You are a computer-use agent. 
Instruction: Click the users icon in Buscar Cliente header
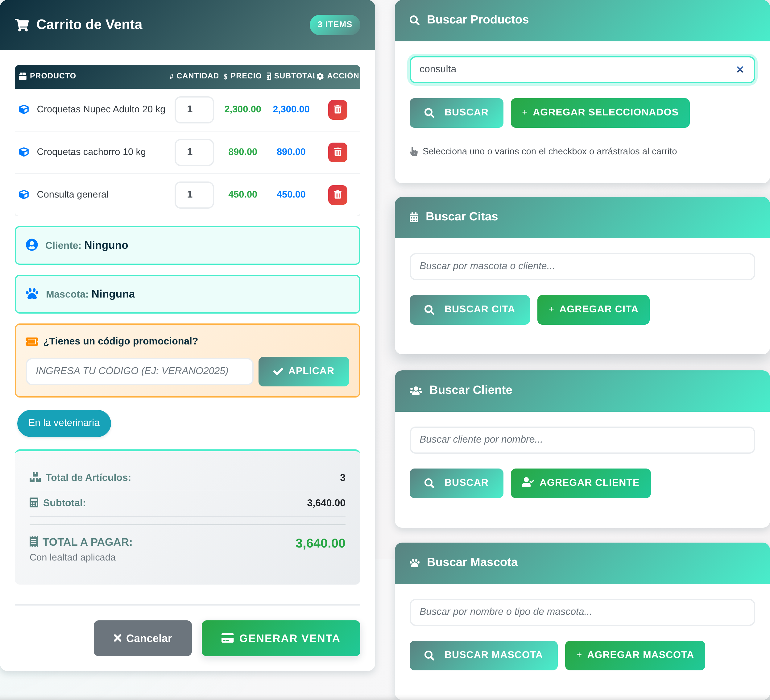point(416,390)
